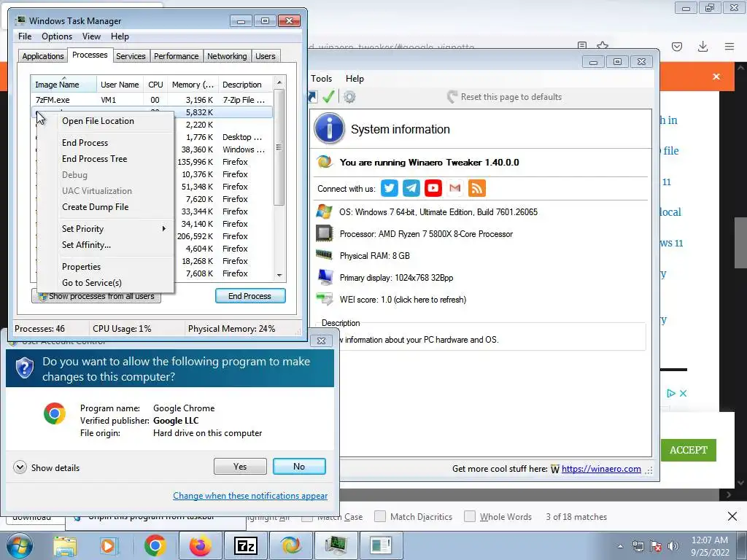
Task: Open the Firefox hamburger menu
Action: click(x=729, y=46)
